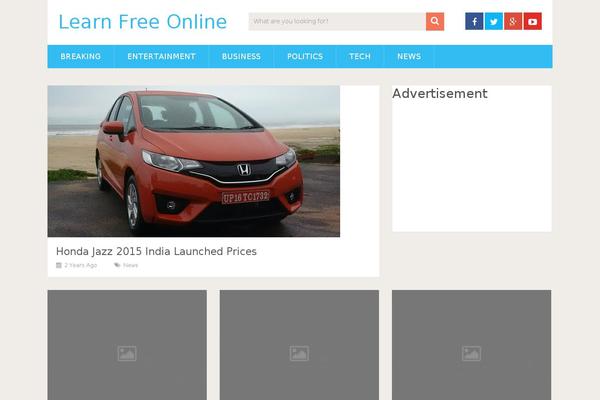
Task: Open the Google Plus social icon
Action: [513, 21]
